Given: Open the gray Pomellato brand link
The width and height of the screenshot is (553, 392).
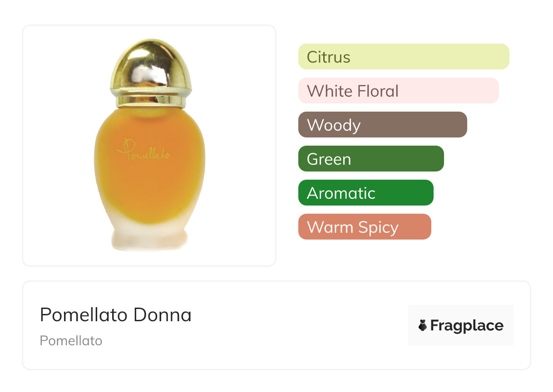Looking at the screenshot, I should coord(71,341).
